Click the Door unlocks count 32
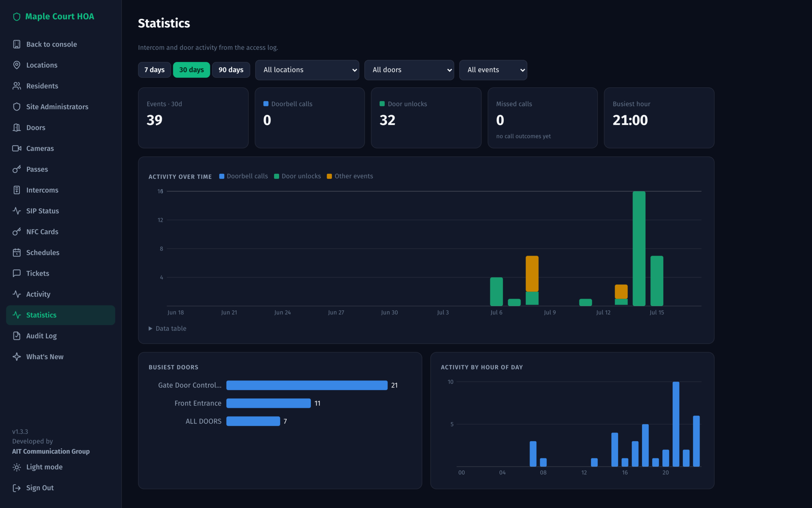The width and height of the screenshot is (812, 508). pyautogui.click(x=387, y=120)
